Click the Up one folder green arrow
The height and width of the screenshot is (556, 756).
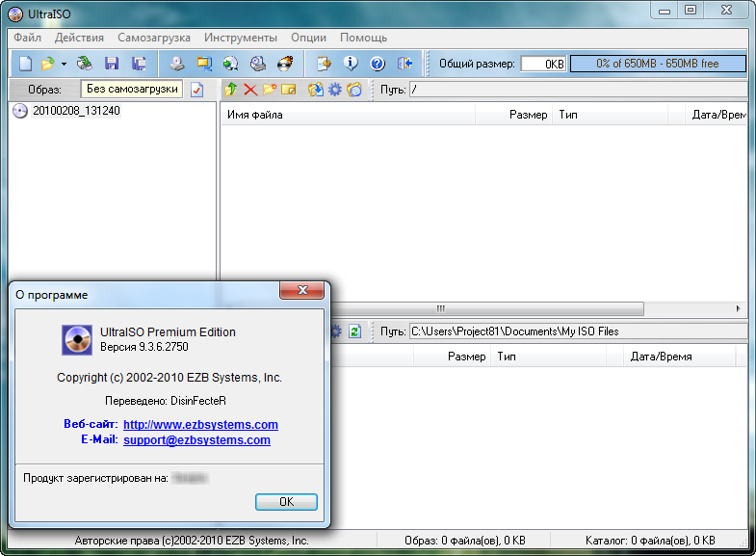[x=231, y=90]
